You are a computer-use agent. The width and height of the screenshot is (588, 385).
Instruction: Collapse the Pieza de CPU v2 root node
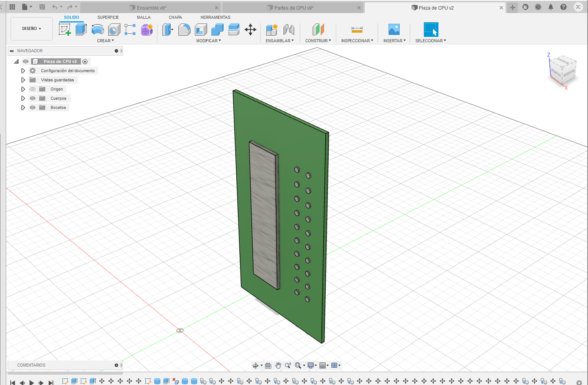click(x=16, y=61)
